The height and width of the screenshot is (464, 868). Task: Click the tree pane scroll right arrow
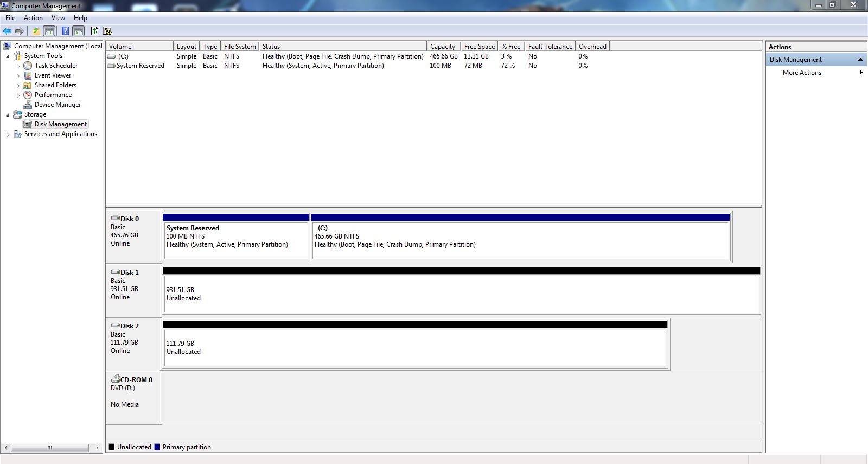97,448
